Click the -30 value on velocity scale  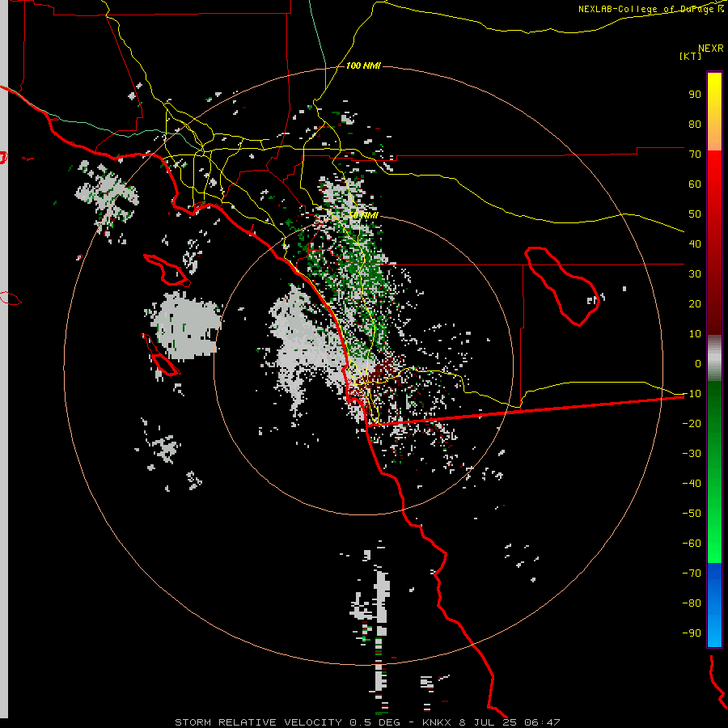coord(692,453)
